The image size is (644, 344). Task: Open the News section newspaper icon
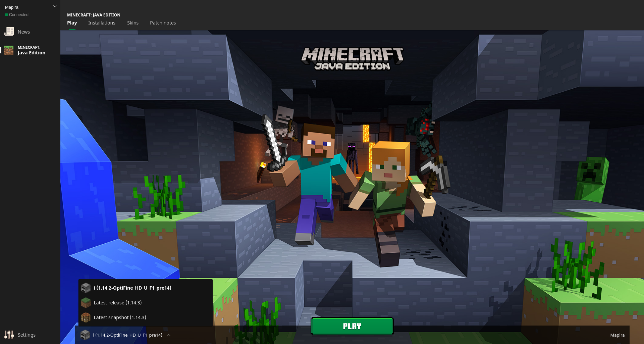9,32
